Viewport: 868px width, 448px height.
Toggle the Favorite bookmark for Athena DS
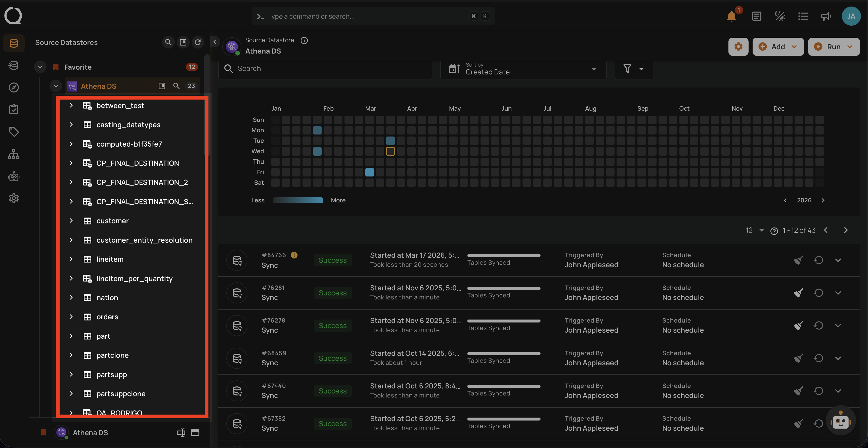click(44, 432)
